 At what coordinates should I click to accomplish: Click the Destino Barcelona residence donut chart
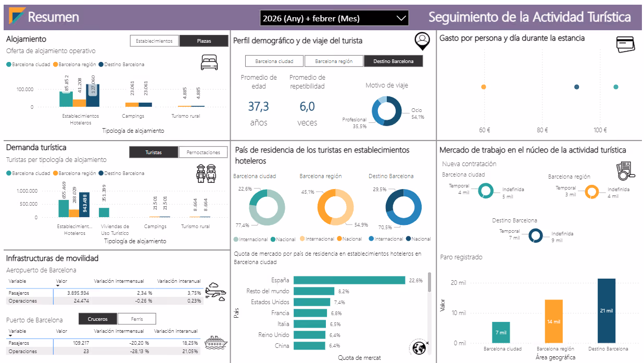[x=403, y=207]
